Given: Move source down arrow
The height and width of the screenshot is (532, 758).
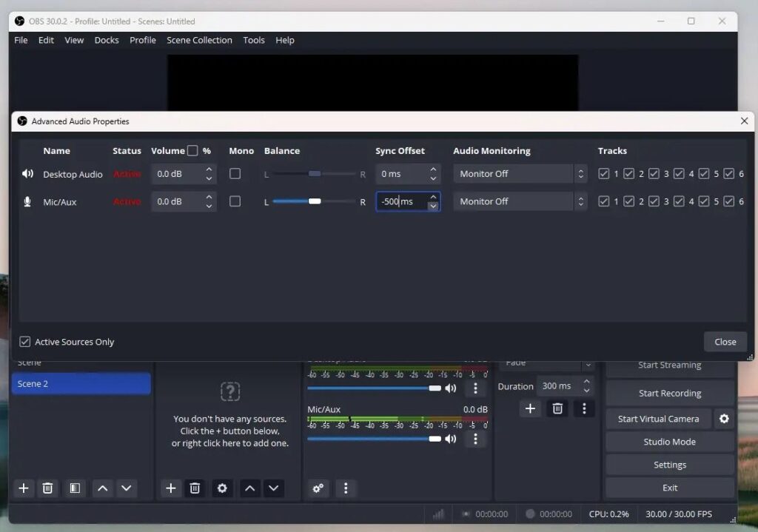Looking at the screenshot, I should [x=274, y=488].
